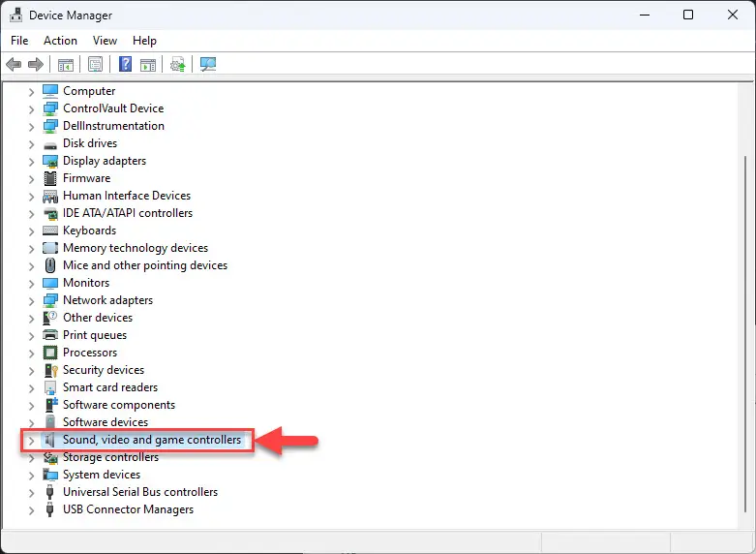Expand the Universal Serial Bus controllers chevron
756x554 pixels.
(x=31, y=493)
